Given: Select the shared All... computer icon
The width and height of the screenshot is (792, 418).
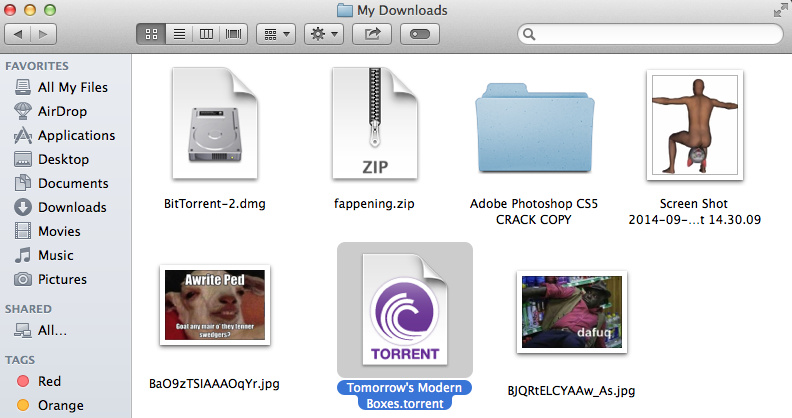Looking at the screenshot, I should tap(23, 331).
